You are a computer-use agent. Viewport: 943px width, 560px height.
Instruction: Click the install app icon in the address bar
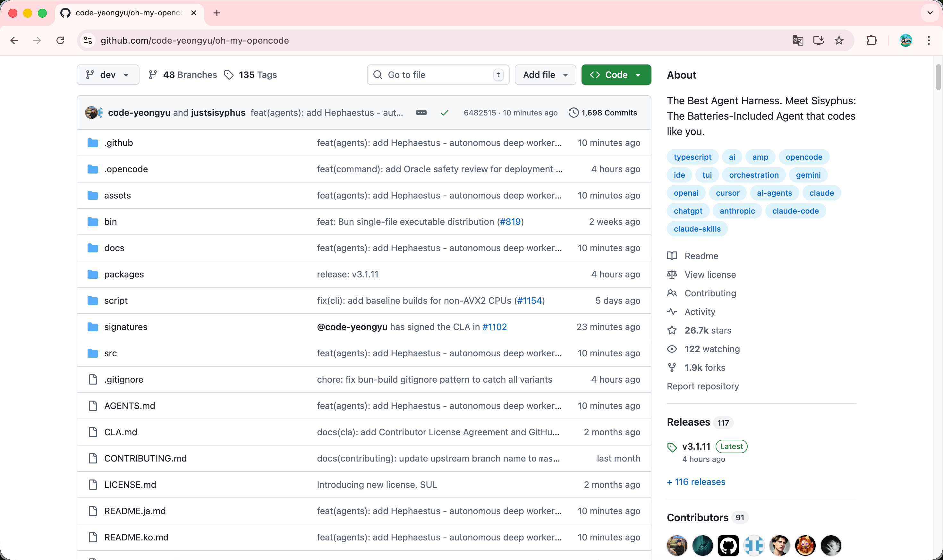pyautogui.click(x=818, y=40)
